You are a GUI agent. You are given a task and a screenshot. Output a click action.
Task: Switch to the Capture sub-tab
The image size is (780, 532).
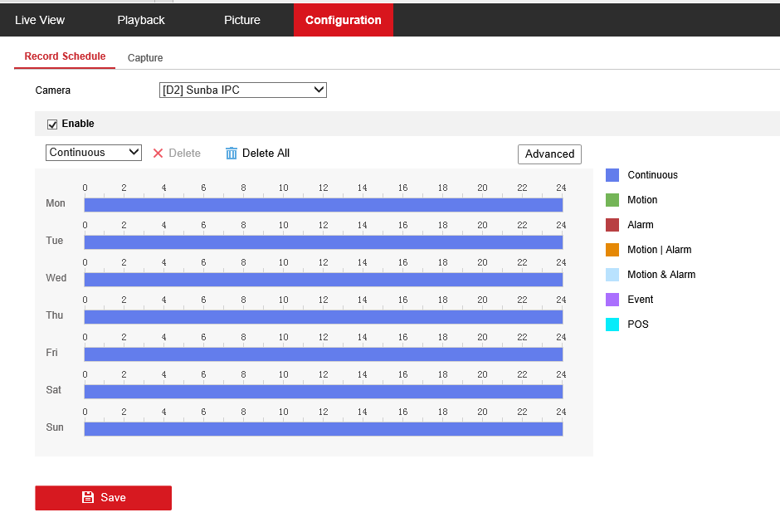tap(145, 58)
